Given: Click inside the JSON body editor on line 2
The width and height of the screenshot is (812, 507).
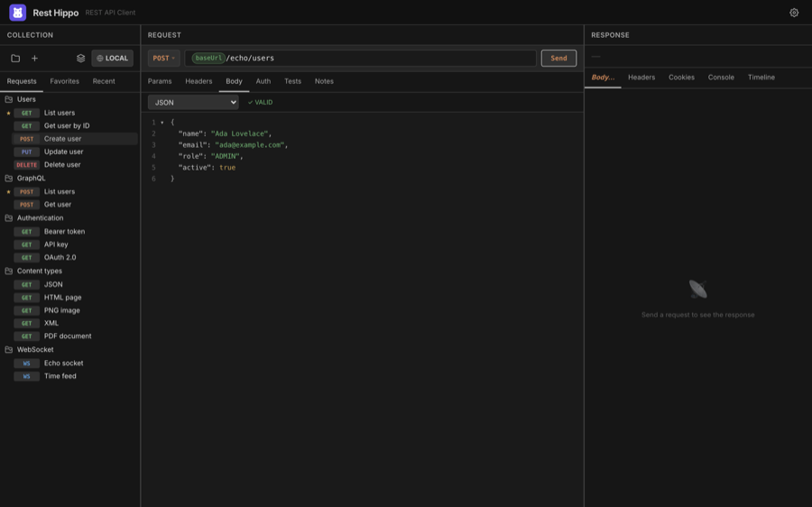Looking at the screenshot, I should pos(225,134).
